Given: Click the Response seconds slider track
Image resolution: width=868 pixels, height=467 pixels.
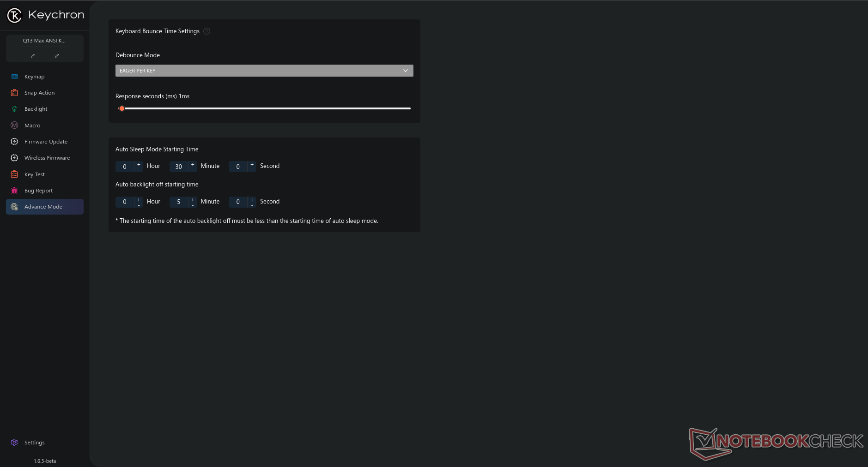Looking at the screenshot, I should click(267, 108).
